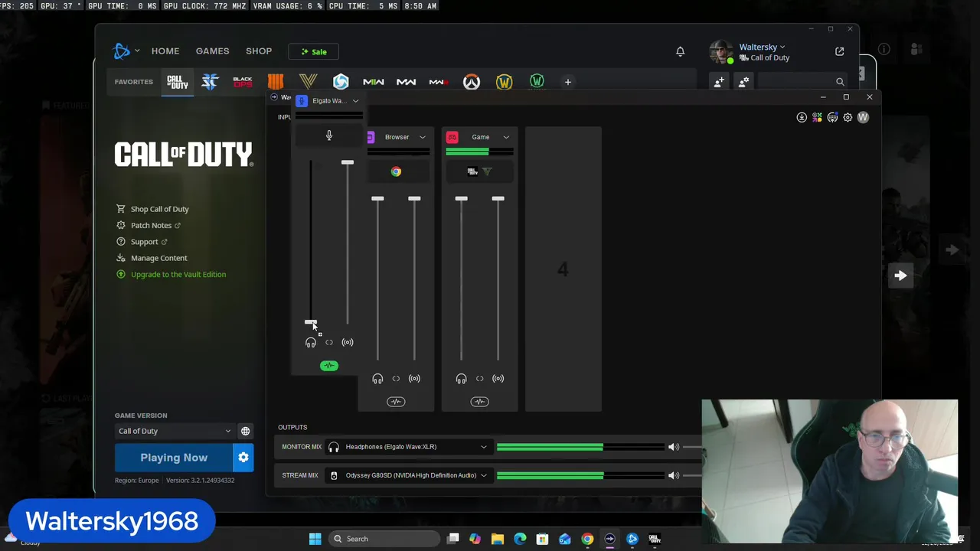Go to the SHOP tab

tap(259, 51)
